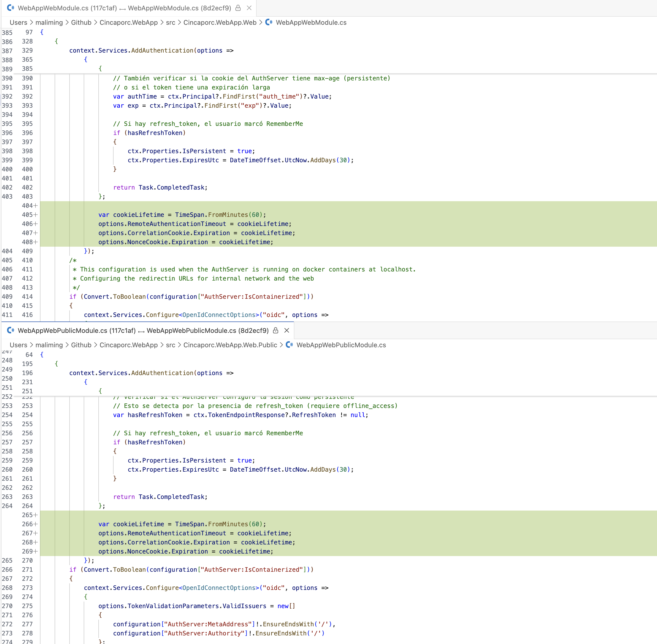Close the WebAppWebModule.cs diff tab
The width and height of the screenshot is (657, 644).
click(x=249, y=8)
